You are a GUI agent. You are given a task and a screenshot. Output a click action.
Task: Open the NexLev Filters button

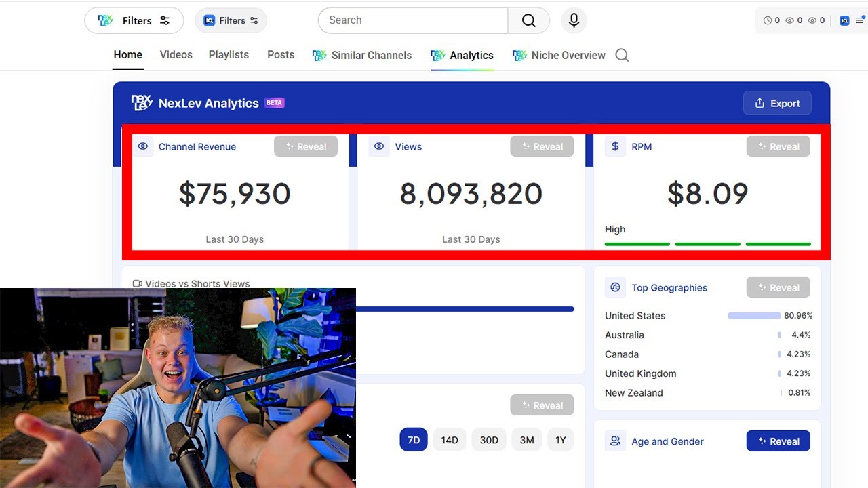[x=134, y=20]
